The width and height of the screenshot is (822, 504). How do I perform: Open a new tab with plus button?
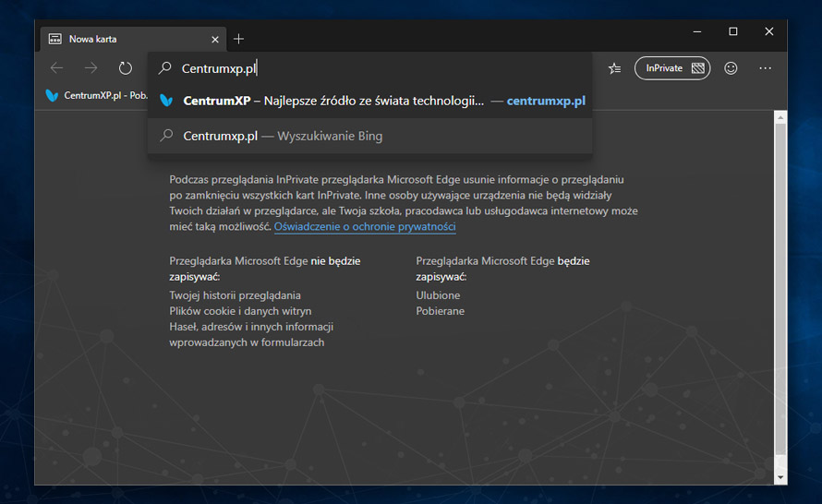238,39
